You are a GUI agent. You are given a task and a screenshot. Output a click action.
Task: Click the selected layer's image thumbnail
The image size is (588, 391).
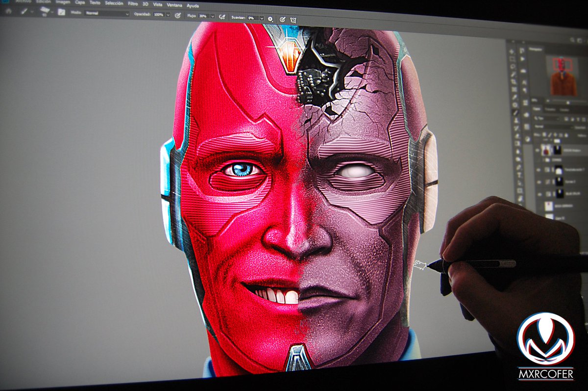coord(546,150)
